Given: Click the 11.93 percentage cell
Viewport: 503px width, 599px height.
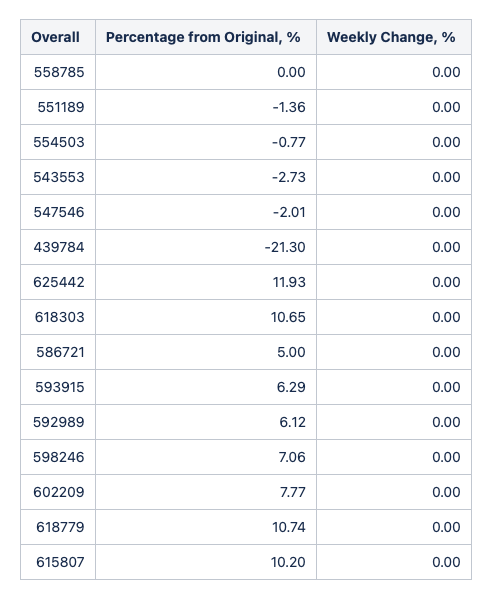Looking at the screenshot, I should point(206,282).
